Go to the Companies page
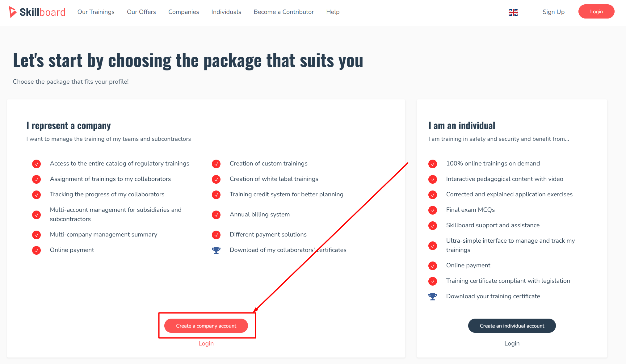 coord(183,12)
